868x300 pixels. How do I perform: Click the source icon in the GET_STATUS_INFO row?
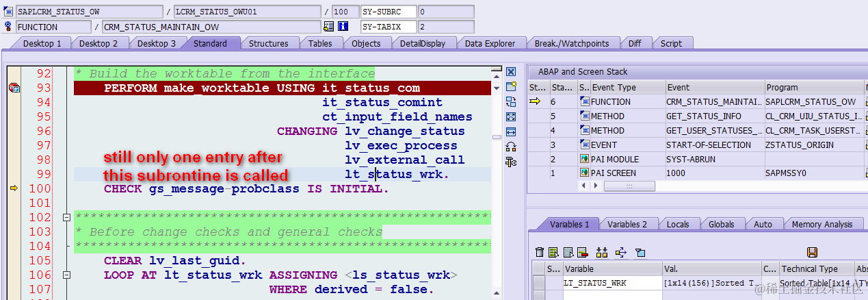[x=585, y=116]
